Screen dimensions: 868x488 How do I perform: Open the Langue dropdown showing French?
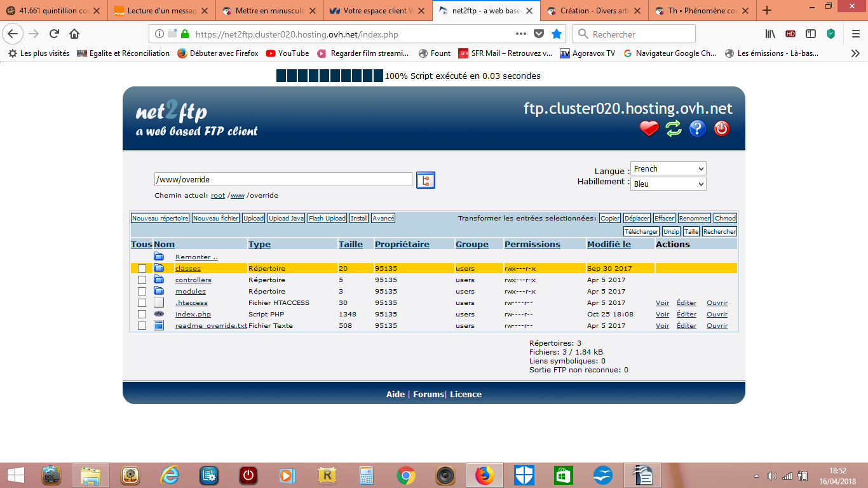668,168
